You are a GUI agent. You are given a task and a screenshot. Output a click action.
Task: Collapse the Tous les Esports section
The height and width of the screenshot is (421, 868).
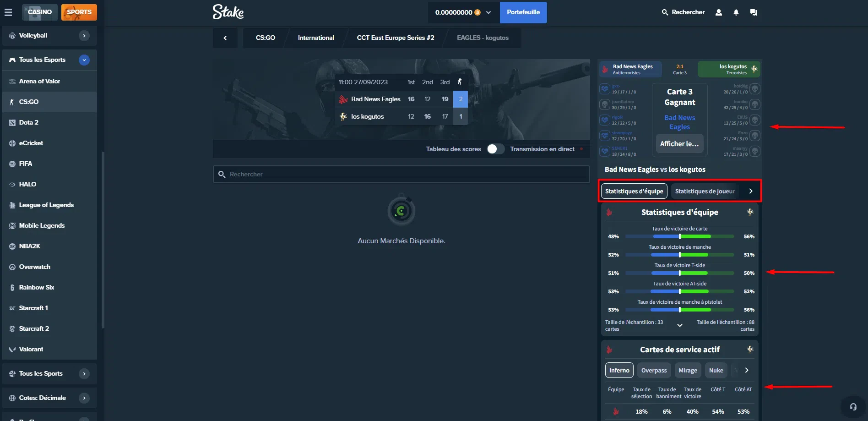[84, 60]
